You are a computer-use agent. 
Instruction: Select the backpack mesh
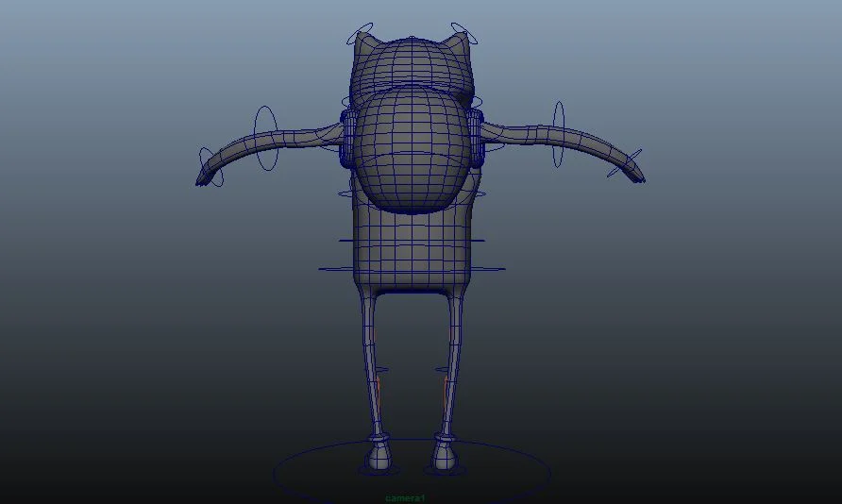(x=412, y=150)
